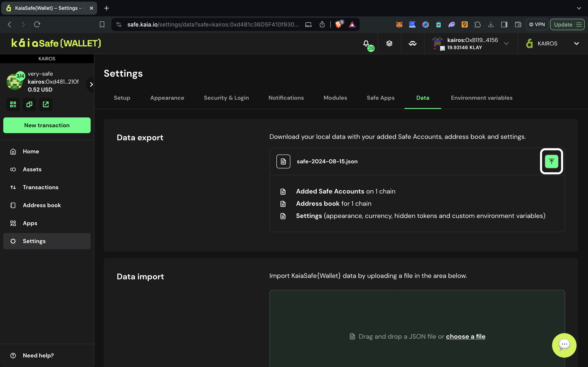Open the WalletConnect icon
Viewport: 588px width, 367px height.
coord(412,43)
